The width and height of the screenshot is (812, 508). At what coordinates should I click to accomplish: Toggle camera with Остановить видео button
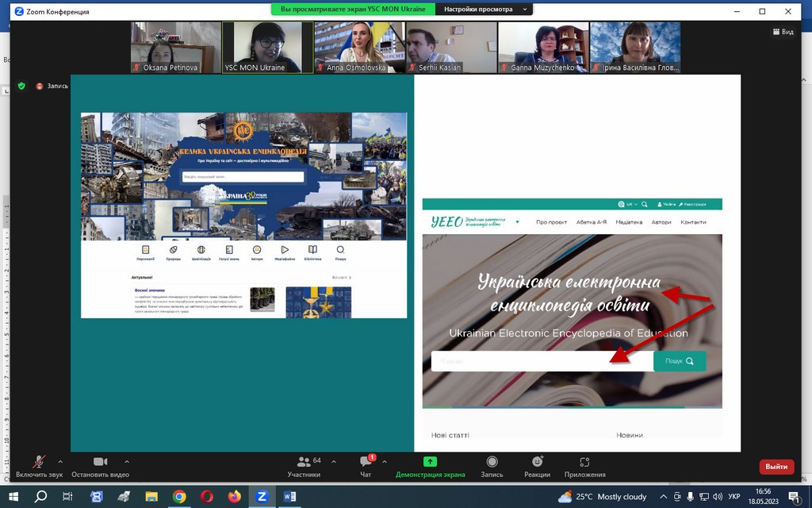click(x=100, y=462)
